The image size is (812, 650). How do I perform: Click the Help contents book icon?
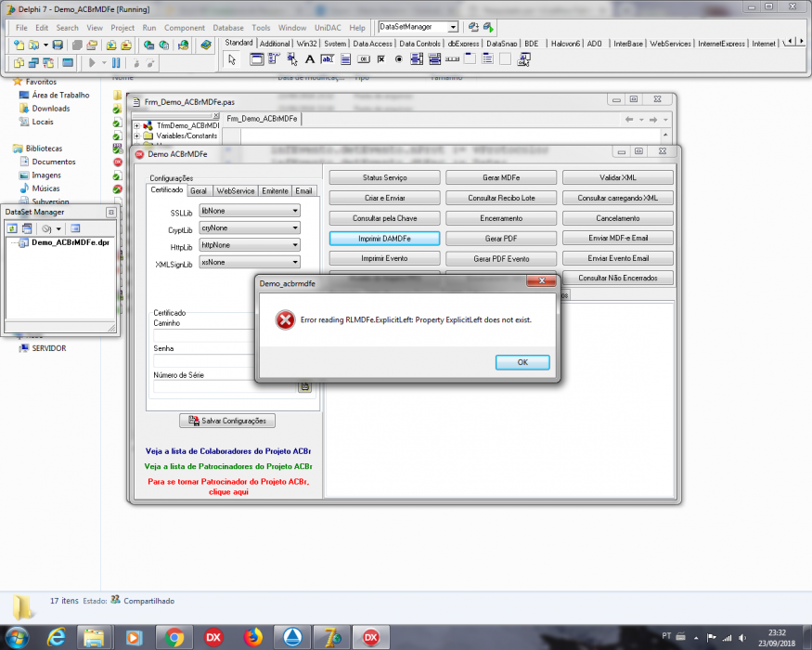(x=206, y=45)
